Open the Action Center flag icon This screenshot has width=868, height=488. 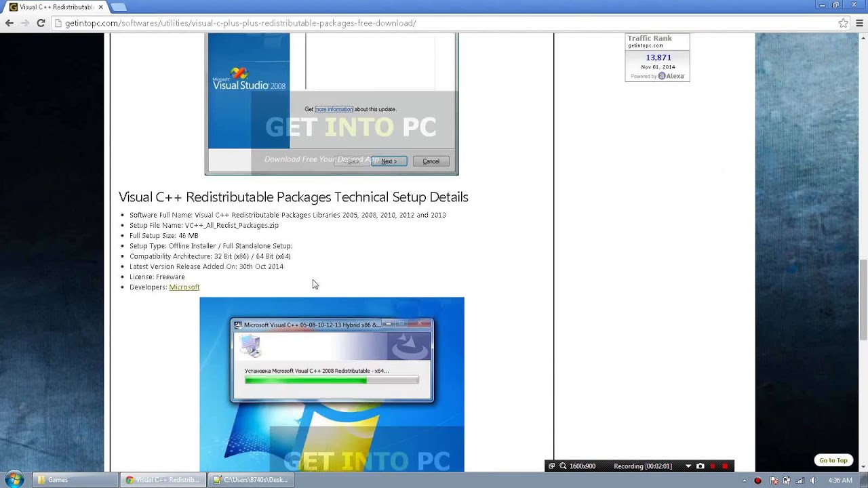(774, 481)
